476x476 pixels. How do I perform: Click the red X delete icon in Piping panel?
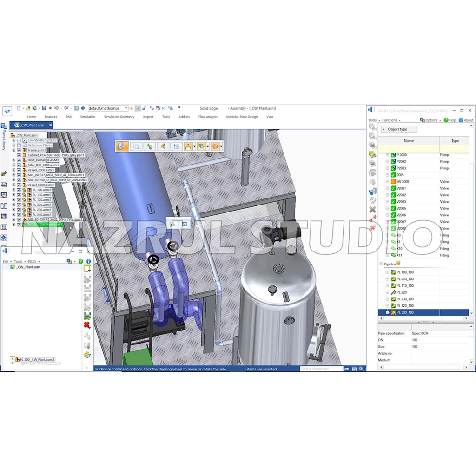(x=87, y=325)
